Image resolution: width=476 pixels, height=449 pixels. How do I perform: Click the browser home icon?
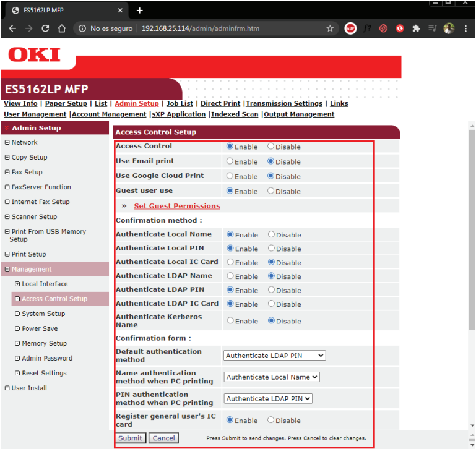61,28
